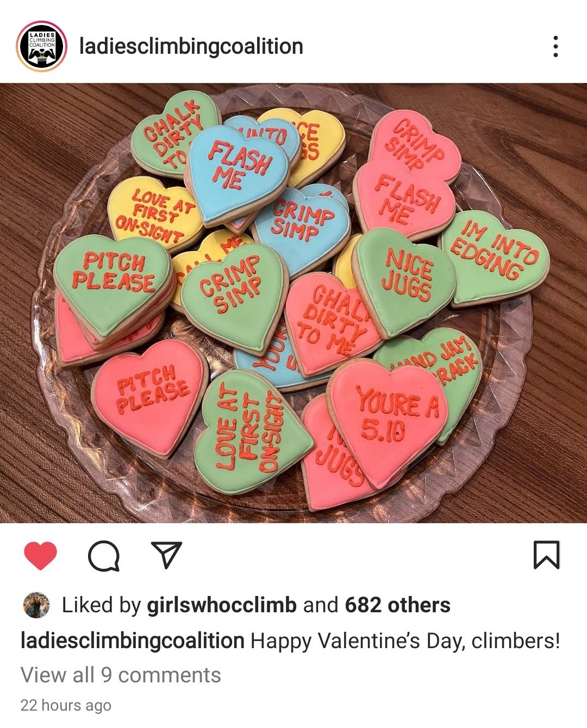Open the girlswhocclimb liker profile
The height and width of the screenshot is (728, 587).
(x=222, y=605)
